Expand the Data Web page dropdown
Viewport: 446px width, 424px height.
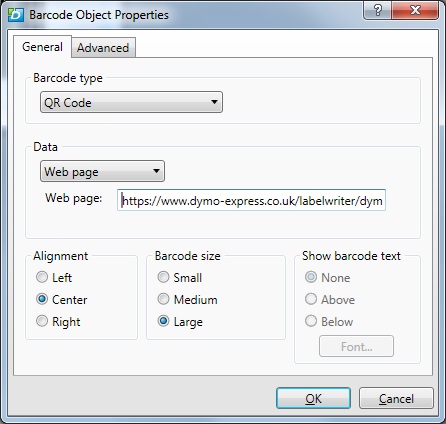[x=102, y=171]
